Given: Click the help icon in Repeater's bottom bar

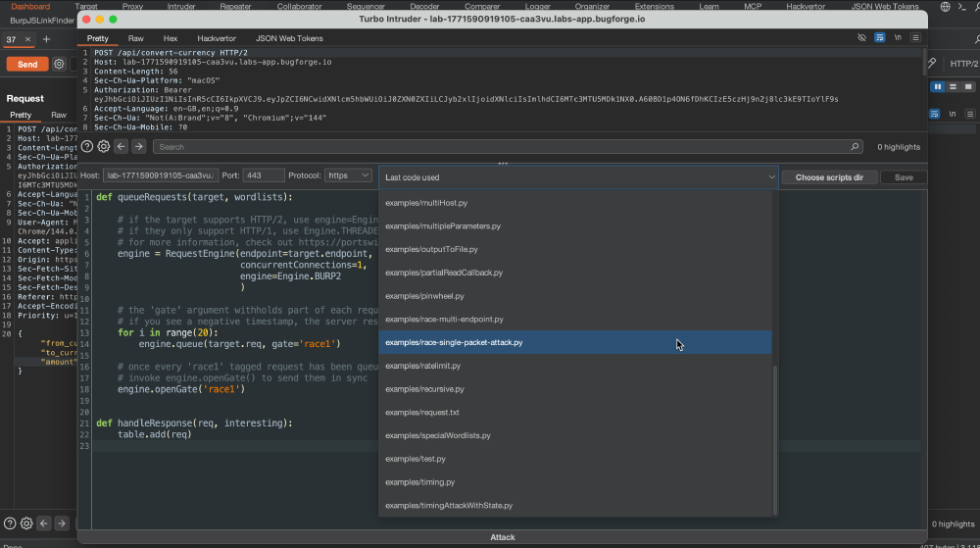Looking at the screenshot, I should coord(10,523).
